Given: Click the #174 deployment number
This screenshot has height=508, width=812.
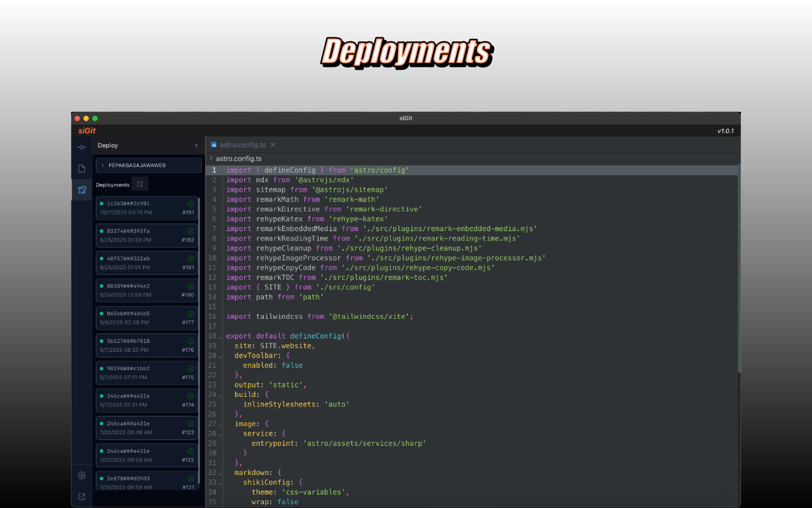Looking at the screenshot, I should tap(188, 404).
